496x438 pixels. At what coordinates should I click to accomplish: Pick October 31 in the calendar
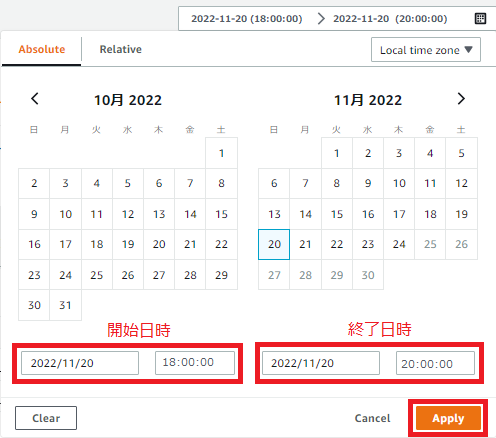pos(65,305)
